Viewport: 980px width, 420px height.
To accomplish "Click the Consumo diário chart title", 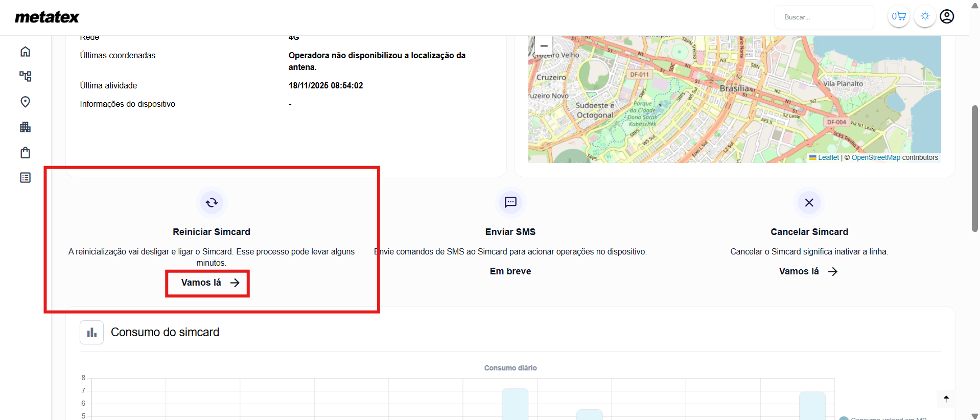I will click(x=510, y=368).
